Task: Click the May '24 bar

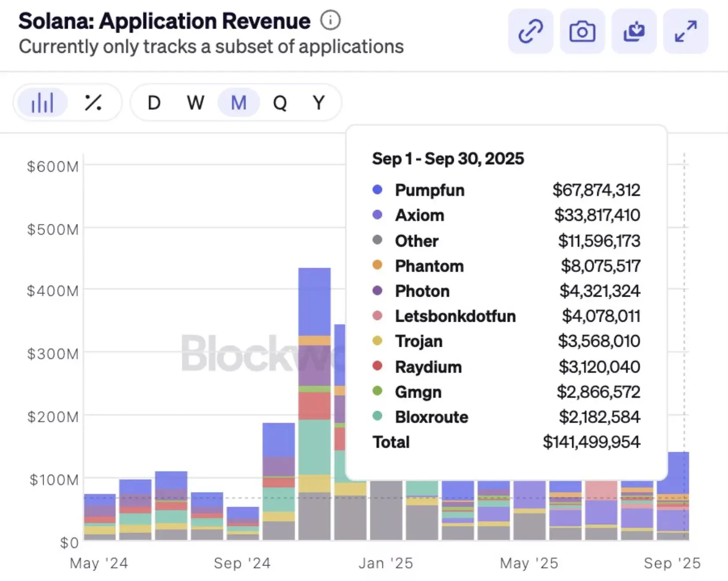Action: (100, 517)
